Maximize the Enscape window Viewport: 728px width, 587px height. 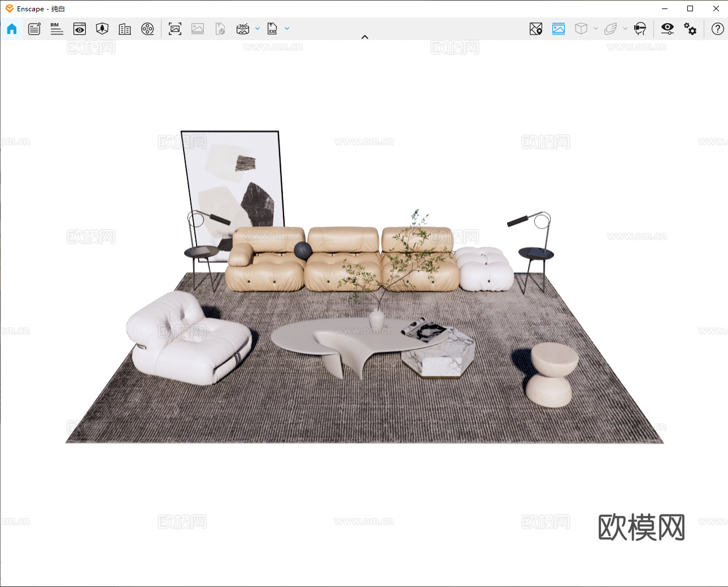tap(690, 8)
